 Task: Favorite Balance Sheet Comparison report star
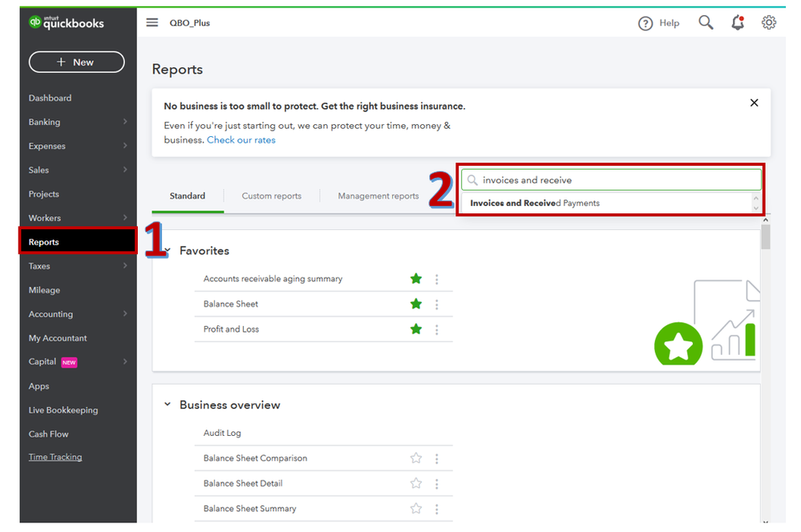click(416, 458)
